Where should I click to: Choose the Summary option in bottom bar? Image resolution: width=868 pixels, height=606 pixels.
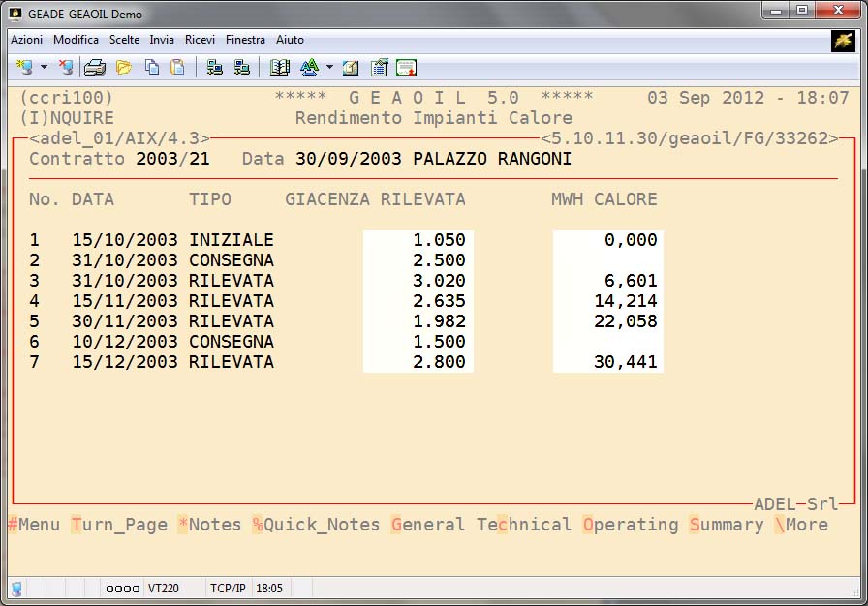pyautogui.click(x=727, y=525)
